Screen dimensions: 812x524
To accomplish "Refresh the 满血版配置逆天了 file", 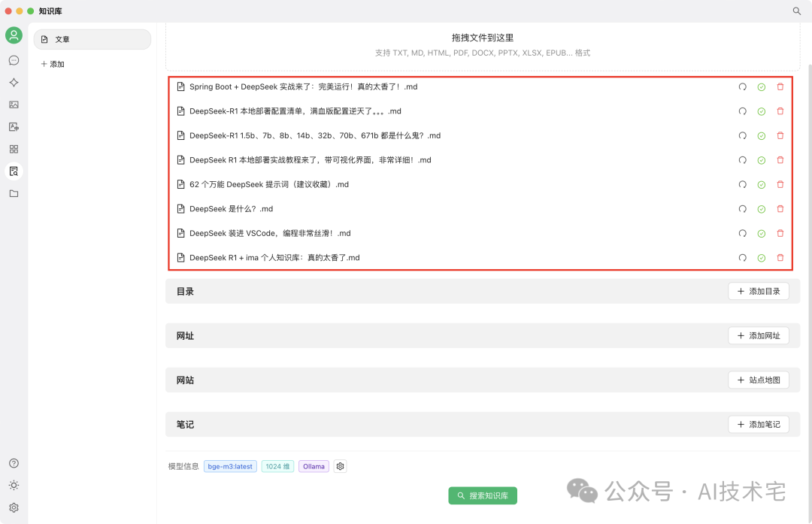I will click(743, 111).
